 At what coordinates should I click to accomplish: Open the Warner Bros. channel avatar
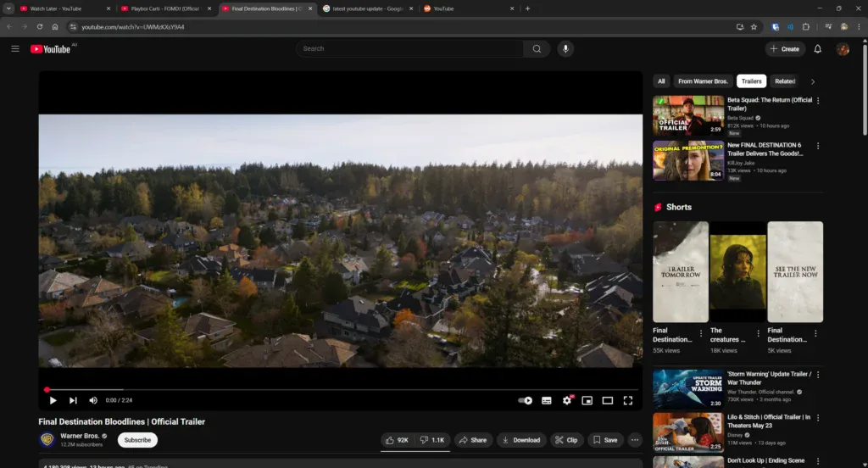47,440
